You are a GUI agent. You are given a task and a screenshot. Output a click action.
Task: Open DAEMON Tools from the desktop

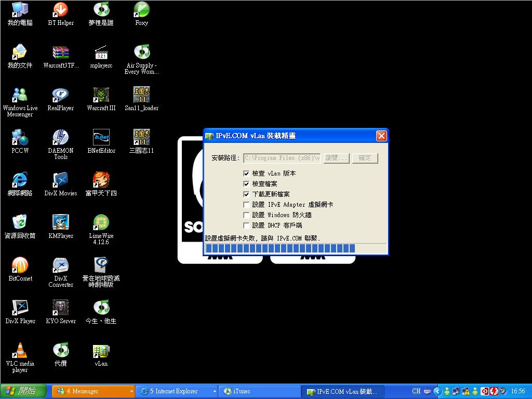click(x=60, y=140)
